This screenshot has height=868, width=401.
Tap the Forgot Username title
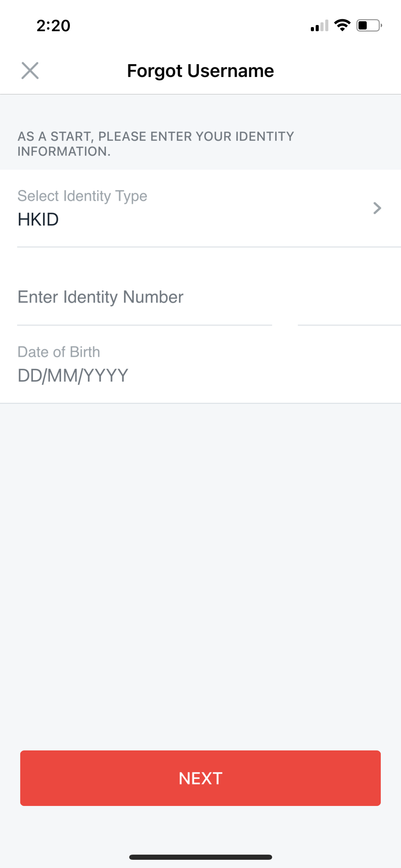200,71
